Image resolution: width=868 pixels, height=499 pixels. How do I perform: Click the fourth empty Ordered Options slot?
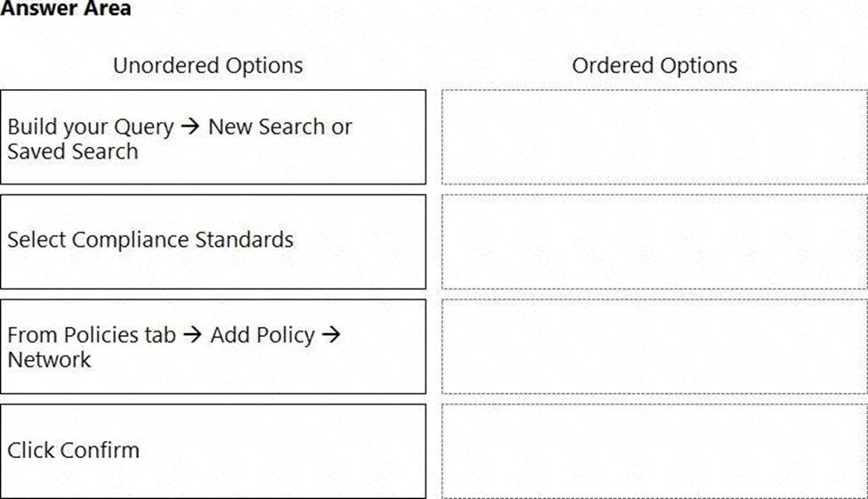coord(654,451)
